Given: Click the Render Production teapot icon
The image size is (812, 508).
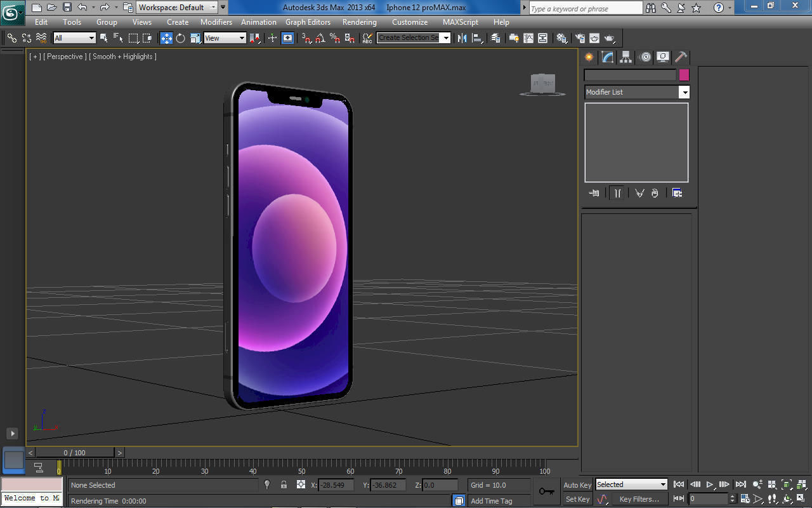Looking at the screenshot, I should [x=610, y=38].
